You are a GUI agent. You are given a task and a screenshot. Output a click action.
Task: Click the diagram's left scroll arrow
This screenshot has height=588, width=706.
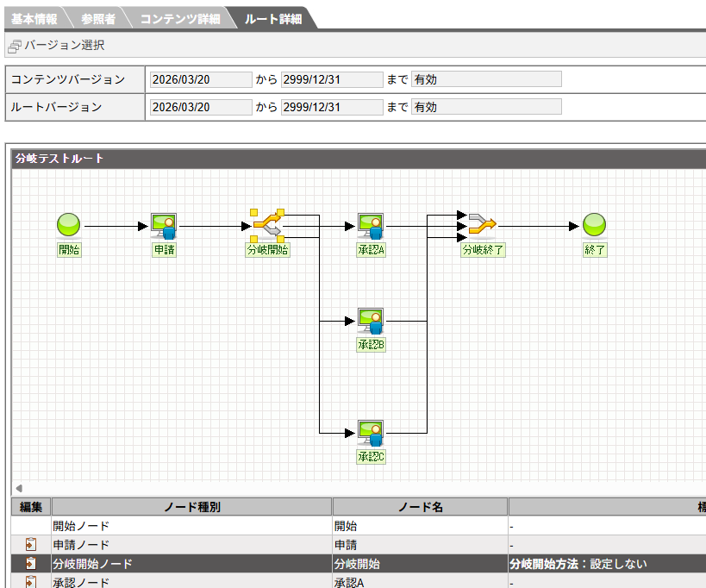point(19,488)
